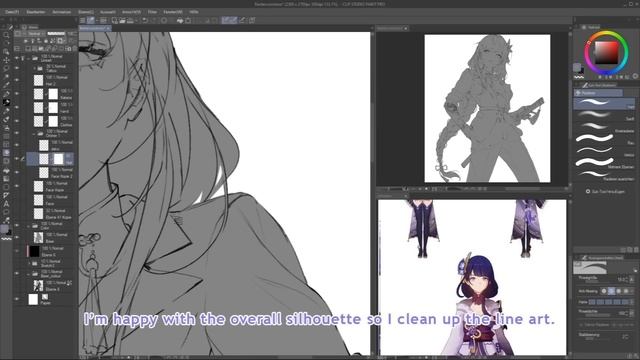Open the Datei menu
The image size is (640, 360).
[12, 12]
